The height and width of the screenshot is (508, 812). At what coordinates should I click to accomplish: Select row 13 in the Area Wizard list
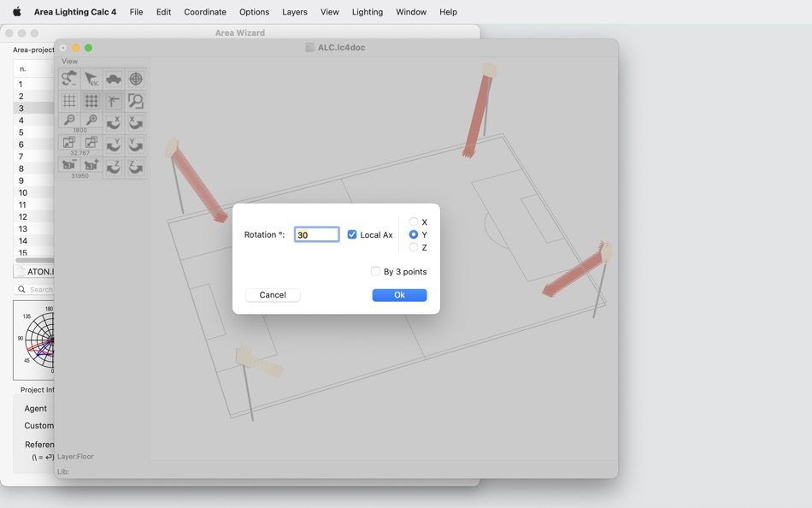(33, 229)
